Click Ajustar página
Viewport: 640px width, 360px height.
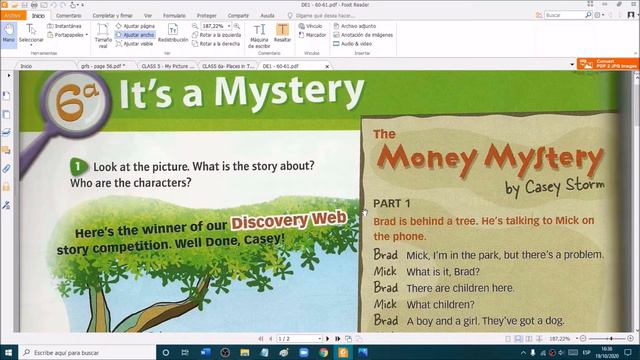tap(135, 26)
